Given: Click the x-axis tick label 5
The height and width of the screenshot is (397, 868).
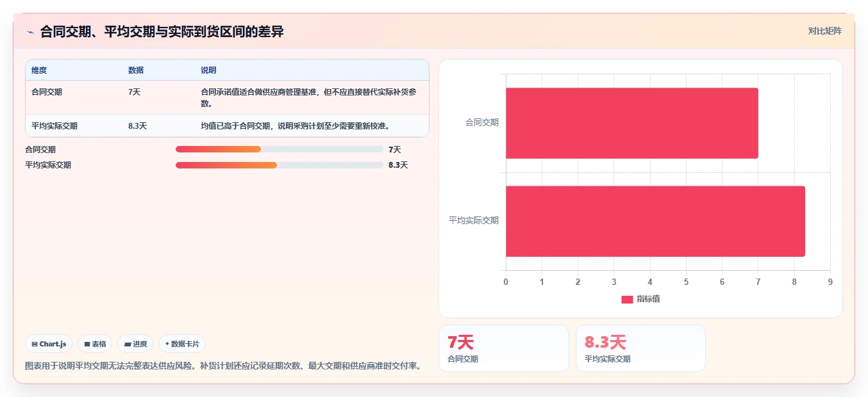Looking at the screenshot, I should pyautogui.click(x=686, y=282).
